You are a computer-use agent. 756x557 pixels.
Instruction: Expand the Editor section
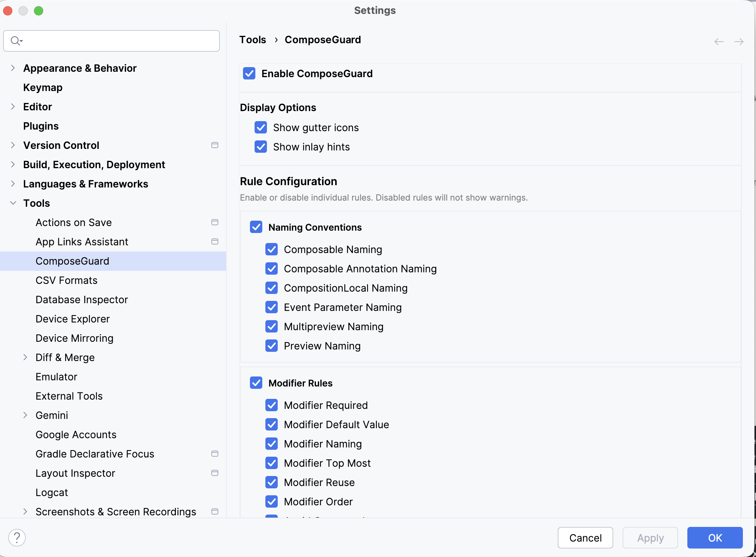[x=13, y=106]
